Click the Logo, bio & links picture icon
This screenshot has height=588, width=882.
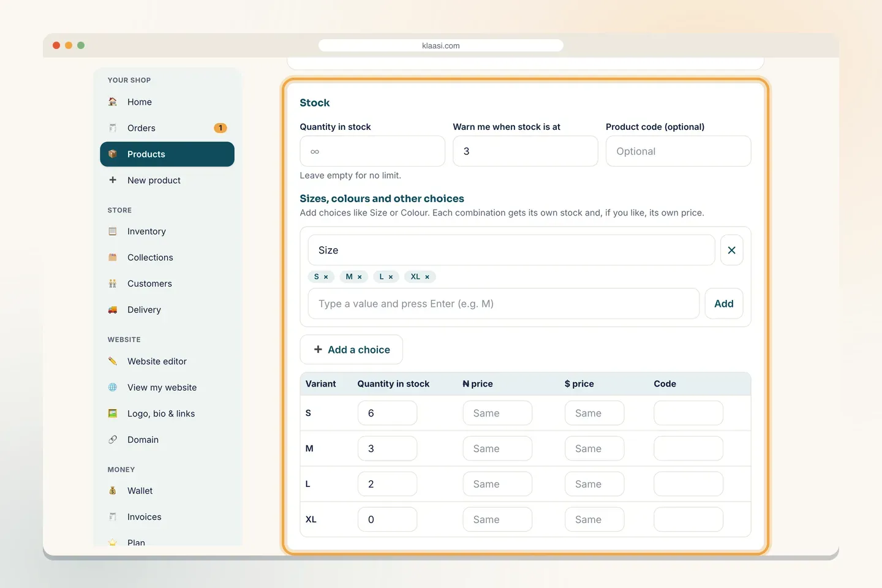pos(113,413)
